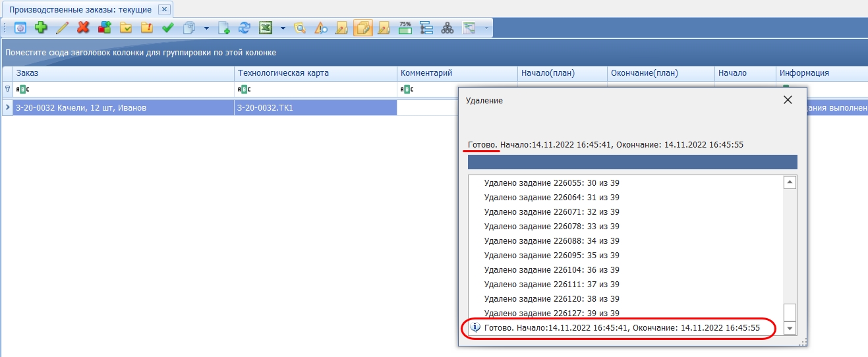
Task: Click the Удаление dialog resize grip
Action: (x=803, y=341)
